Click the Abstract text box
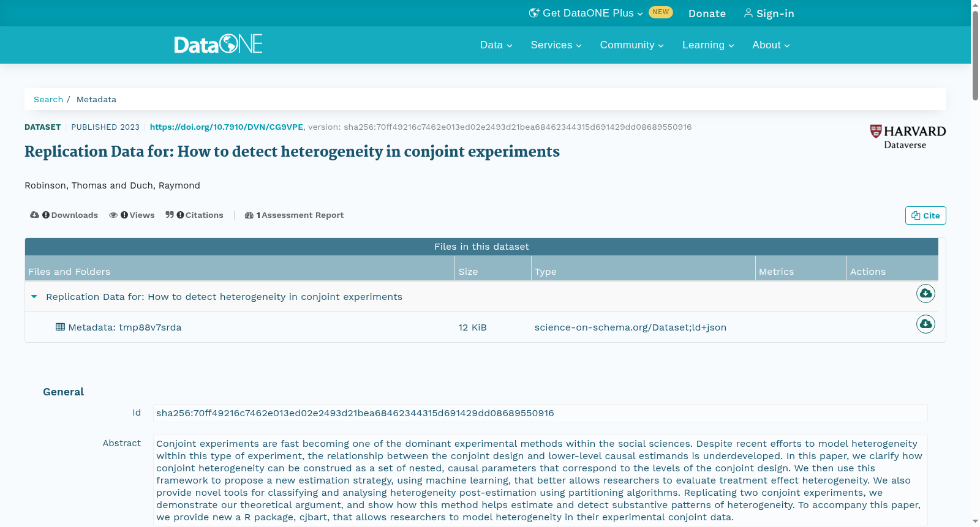 click(540, 480)
